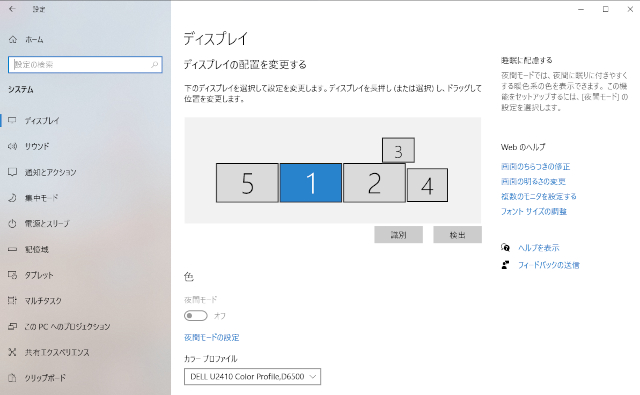
Task: Open 画面の明るさの変更 help link
Action: click(x=533, y=182)
